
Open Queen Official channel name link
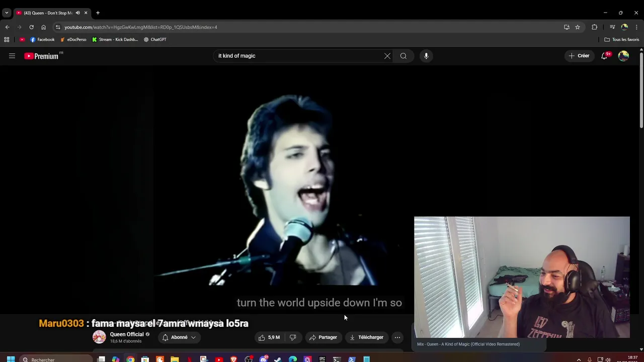pos(127,334)
